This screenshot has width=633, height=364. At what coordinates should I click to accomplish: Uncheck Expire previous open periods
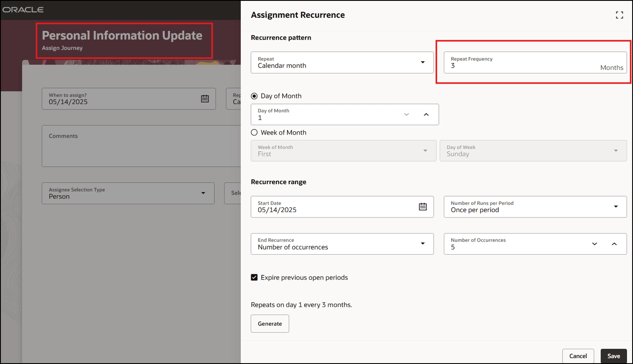254,277
